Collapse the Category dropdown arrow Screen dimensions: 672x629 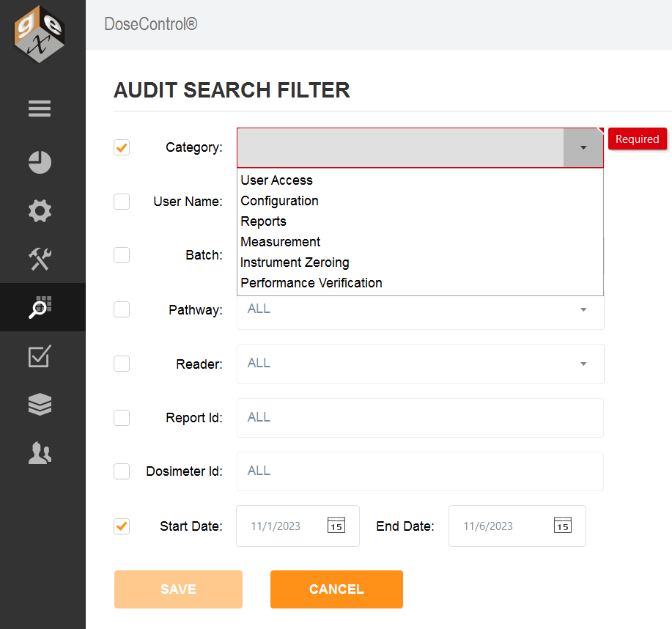pos(583,147)
